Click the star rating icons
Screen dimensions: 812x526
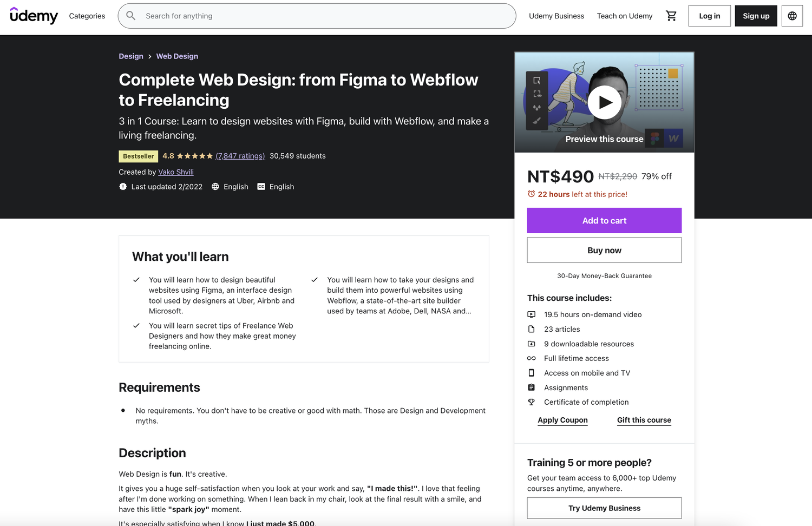[x=195, y=156]
